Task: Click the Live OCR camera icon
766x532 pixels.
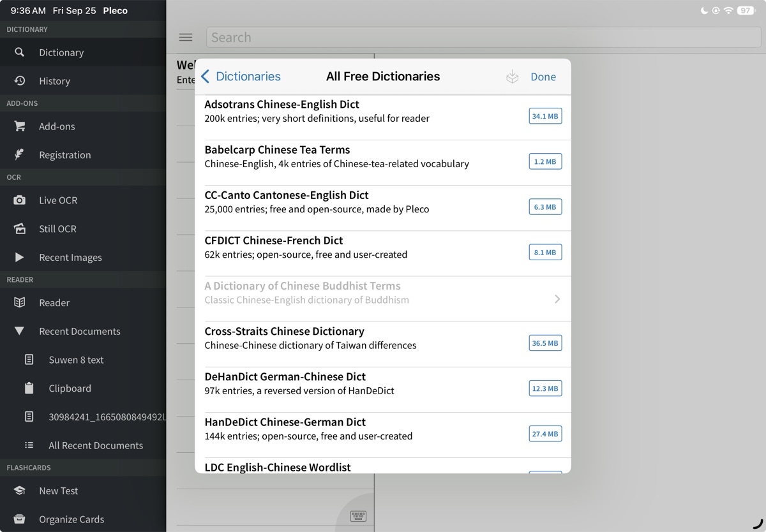Action: [20, 200]
